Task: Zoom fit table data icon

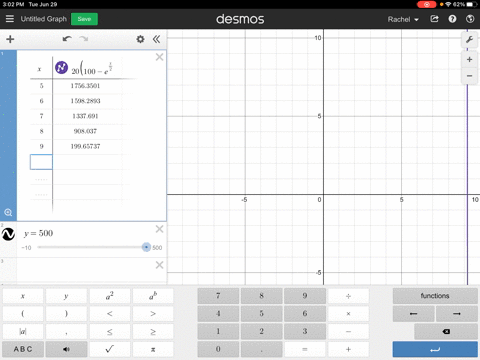Action: click(8, 212)
